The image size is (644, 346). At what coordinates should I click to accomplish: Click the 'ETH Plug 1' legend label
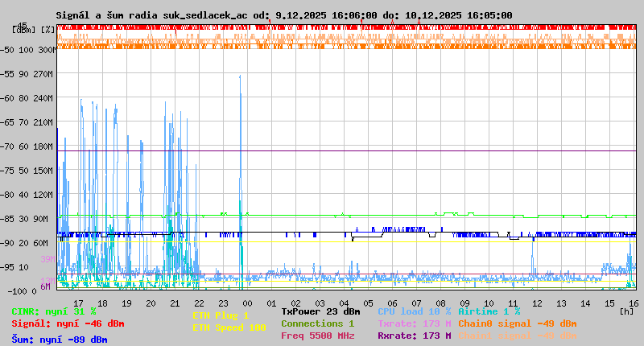pyautogui.click(x=221, y=315)
